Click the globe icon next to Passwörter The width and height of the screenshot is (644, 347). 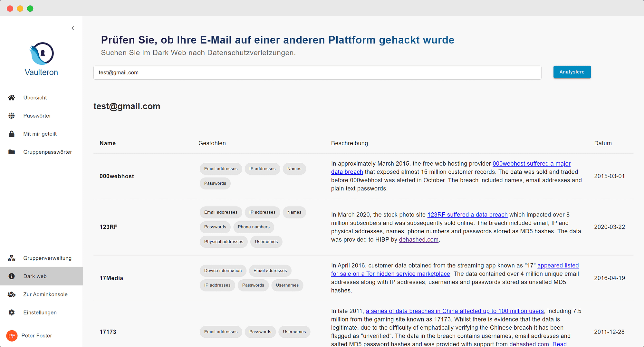[12, 116]
